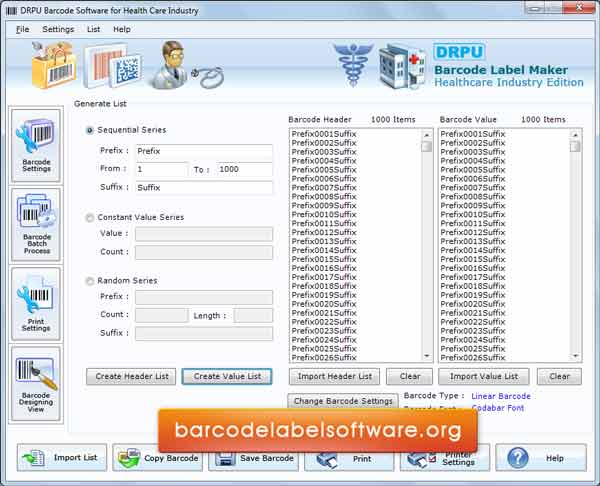Image resolution: width=600 pixels, height=486 pixels.
Task: Open Print Settings sidebar icon
Action: click(x=36, y=304)
